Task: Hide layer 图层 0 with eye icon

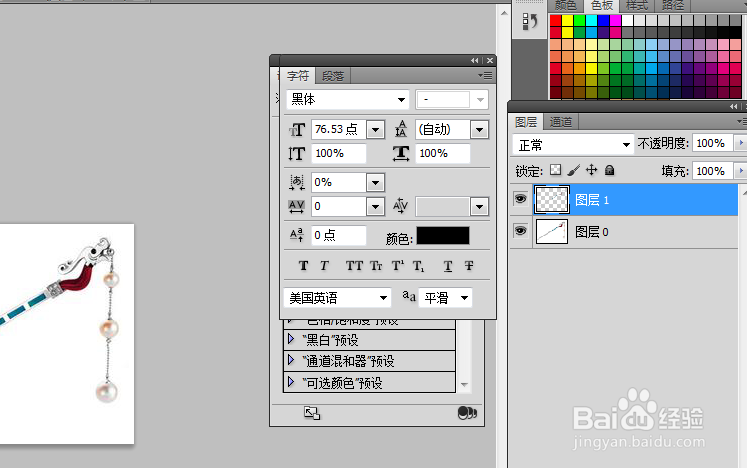Action: pos(520,231)
